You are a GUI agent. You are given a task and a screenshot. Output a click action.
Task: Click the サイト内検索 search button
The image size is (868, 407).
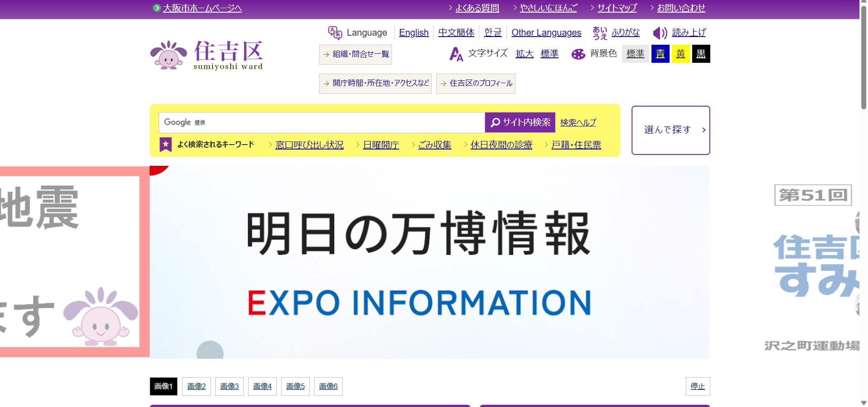(x=520, y=122)
